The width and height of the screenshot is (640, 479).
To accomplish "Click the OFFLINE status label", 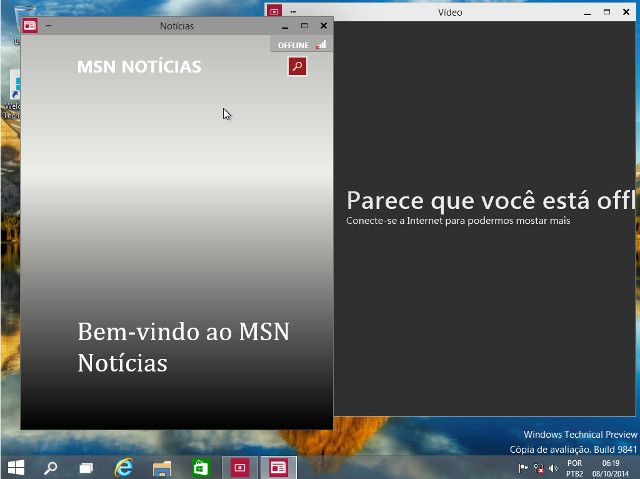I will pyautogui.click(x=293, y=45).
